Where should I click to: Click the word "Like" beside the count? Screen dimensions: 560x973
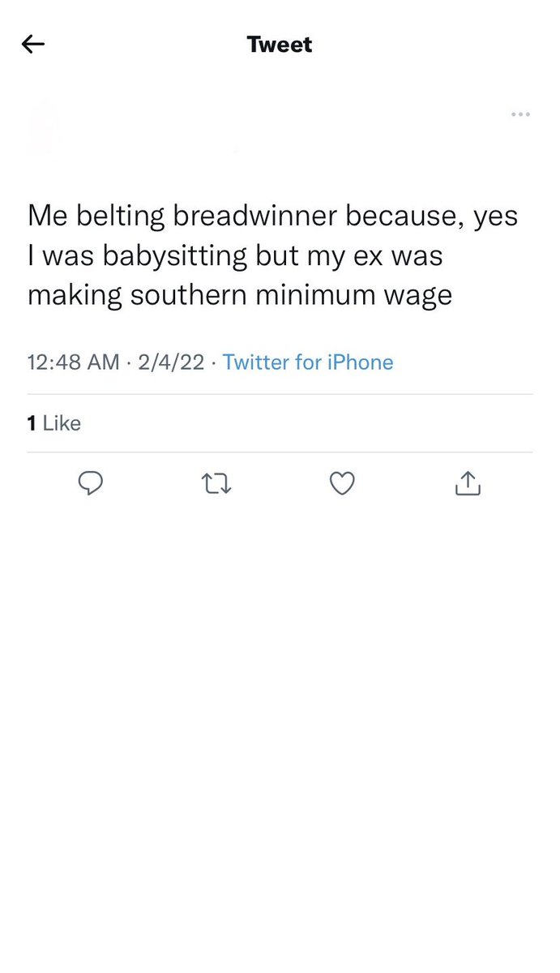pos(62,422)
